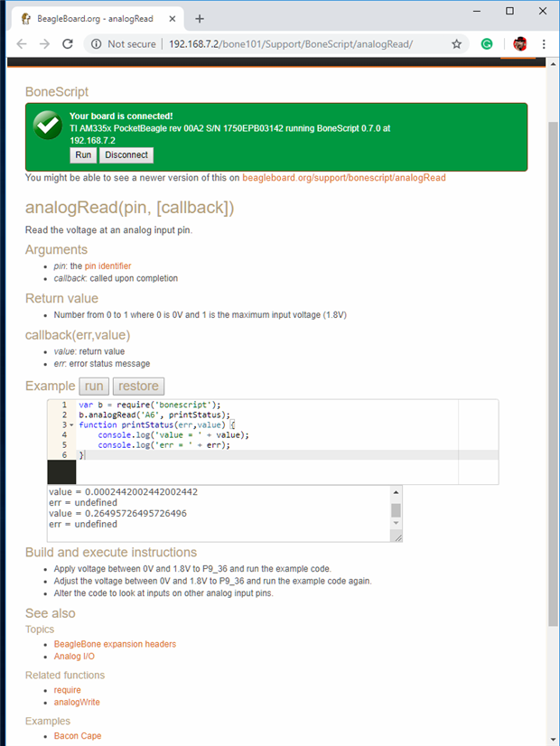The width and height of the screenshot is (560, 746).
Task: Open site info via Not secure icon
Action: pyautogui.click(x=96, y=44)
